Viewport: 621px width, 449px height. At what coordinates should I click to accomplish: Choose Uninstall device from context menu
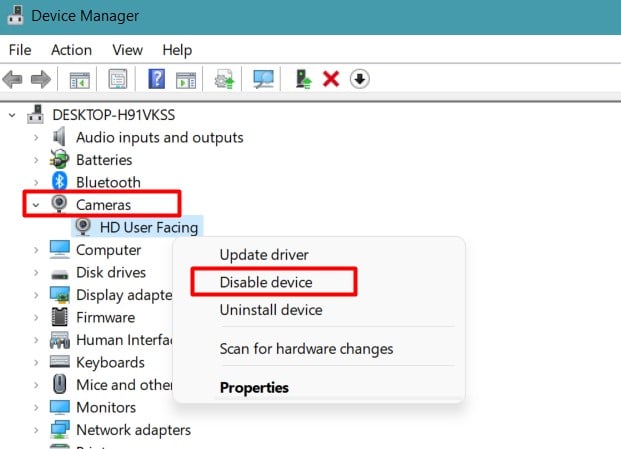point(271,310)
